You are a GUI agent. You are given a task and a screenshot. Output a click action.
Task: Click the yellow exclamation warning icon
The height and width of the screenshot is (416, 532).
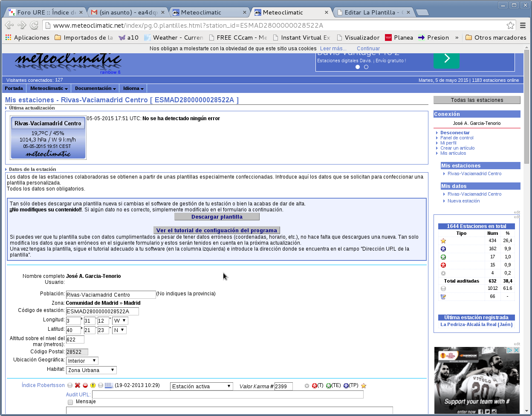93,385
